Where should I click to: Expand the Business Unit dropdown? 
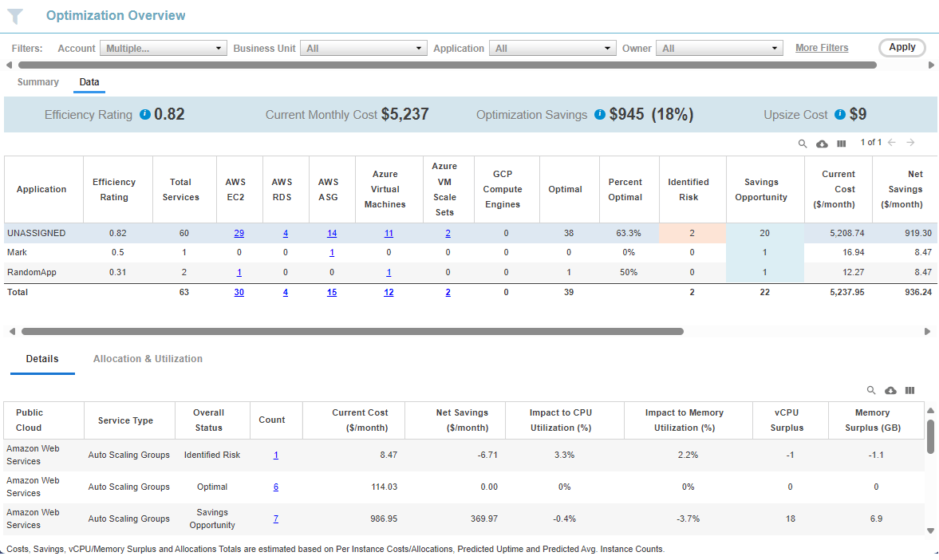coord(364,49)
